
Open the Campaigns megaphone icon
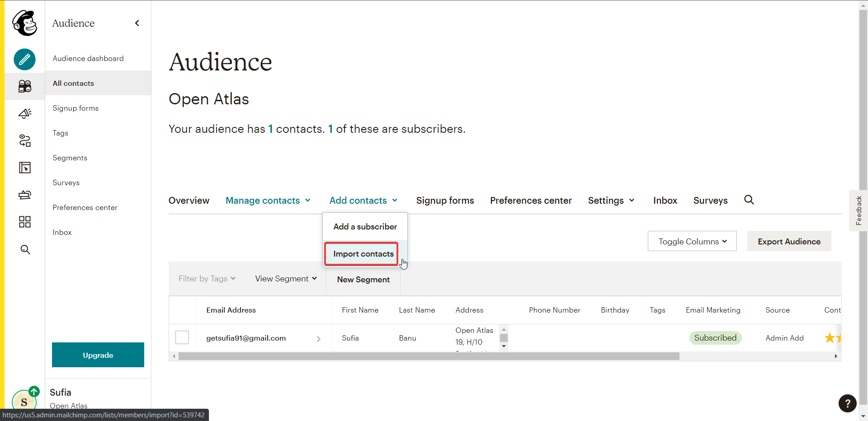click(24, 113)
